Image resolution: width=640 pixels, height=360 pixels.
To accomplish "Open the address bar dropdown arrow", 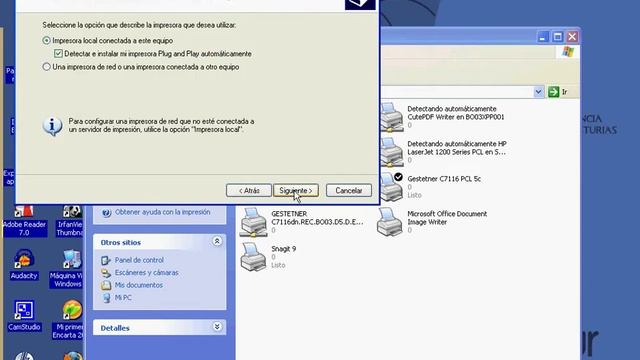I will (538, 92).
